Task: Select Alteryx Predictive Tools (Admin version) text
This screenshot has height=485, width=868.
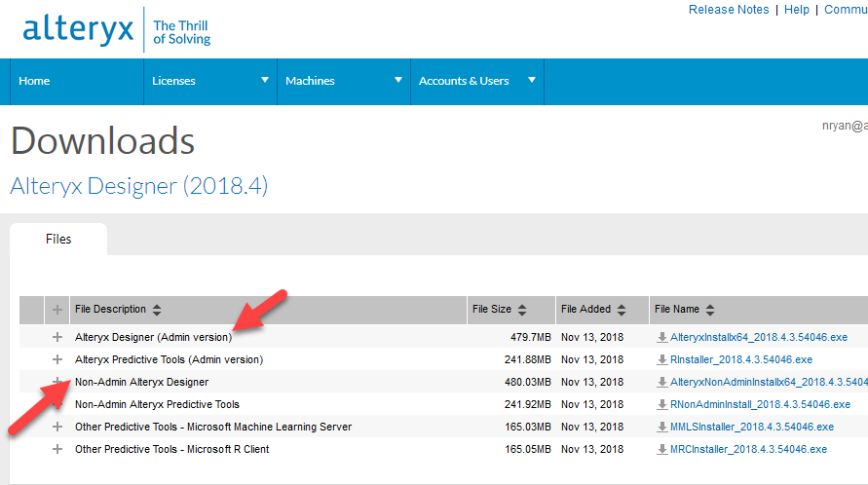Action: [169, 360]
